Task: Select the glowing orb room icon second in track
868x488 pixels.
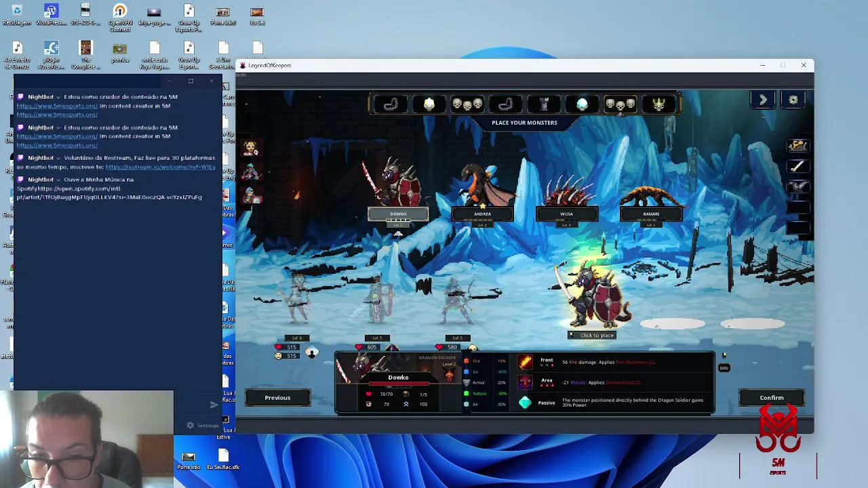Action: point(429,104)
